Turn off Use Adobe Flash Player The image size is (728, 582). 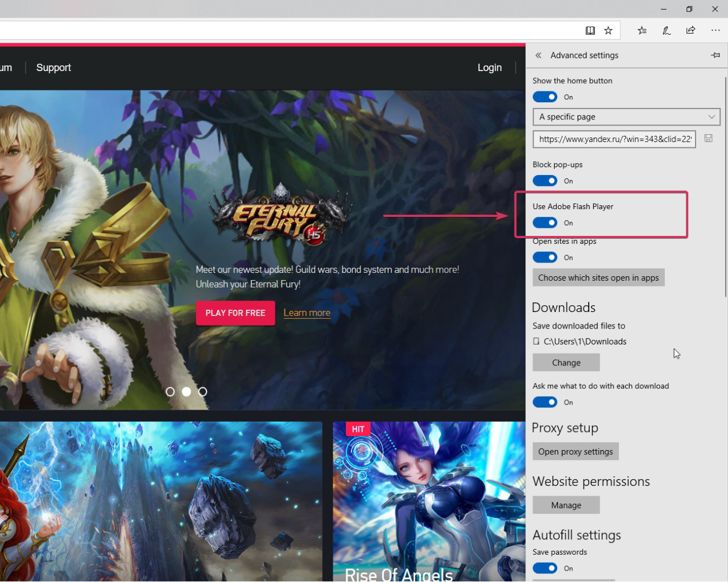point(545,223)
